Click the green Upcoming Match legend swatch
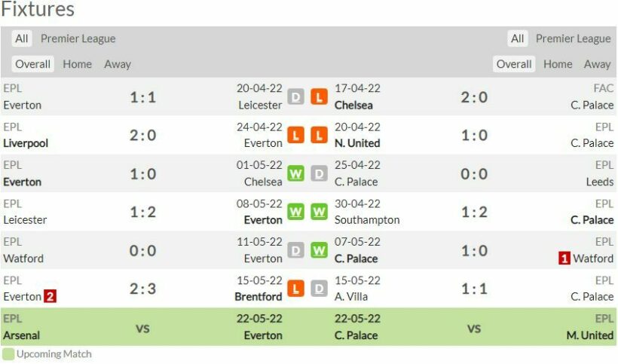 pos(8,353)
